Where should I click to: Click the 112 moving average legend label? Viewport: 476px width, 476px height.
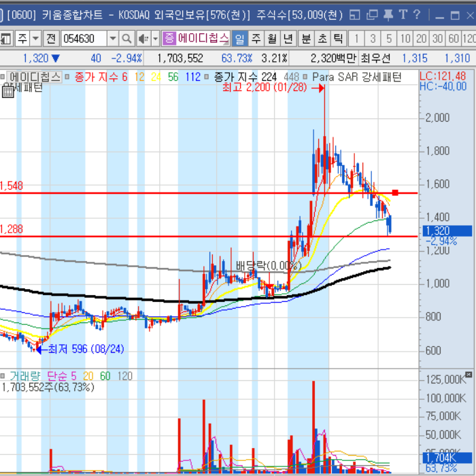[193, 77]
